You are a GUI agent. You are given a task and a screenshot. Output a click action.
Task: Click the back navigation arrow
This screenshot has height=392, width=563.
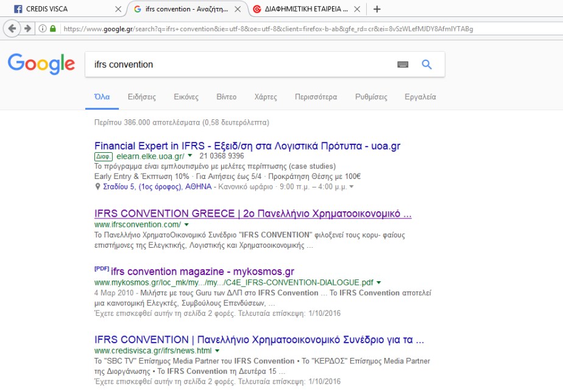coord(12,27)
